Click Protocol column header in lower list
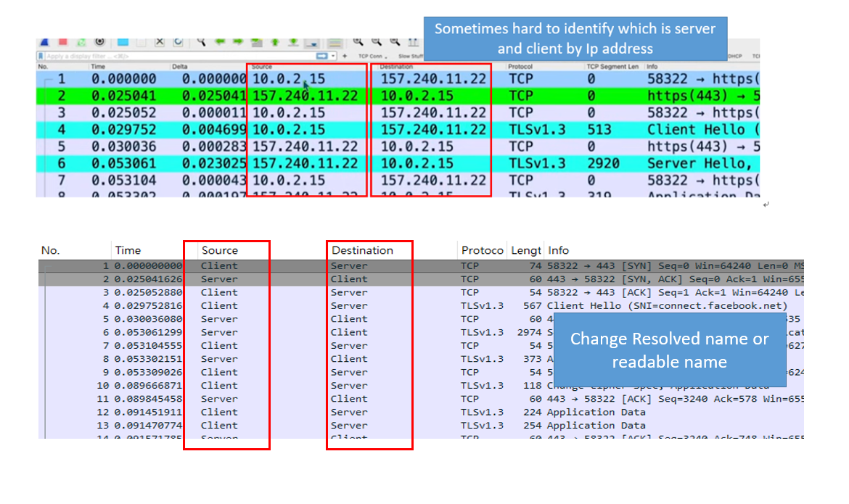 [x=481, y=250]
